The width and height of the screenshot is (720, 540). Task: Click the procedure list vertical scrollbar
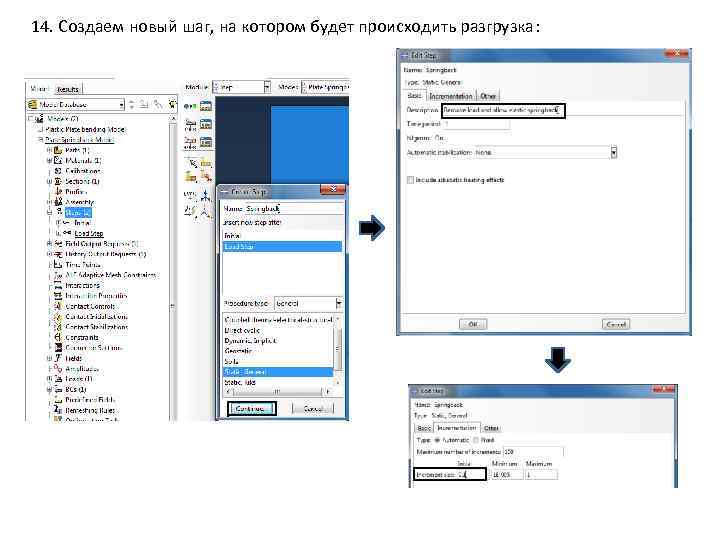338,351
